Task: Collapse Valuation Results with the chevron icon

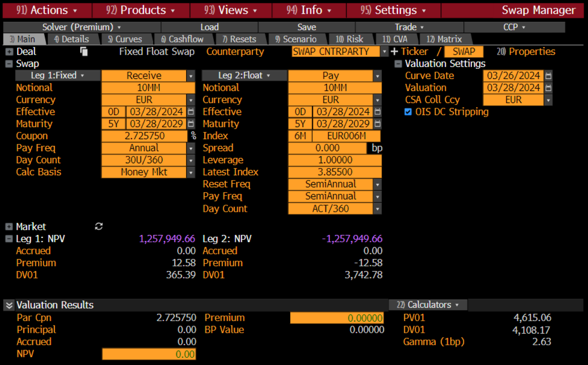Action: 9,305
